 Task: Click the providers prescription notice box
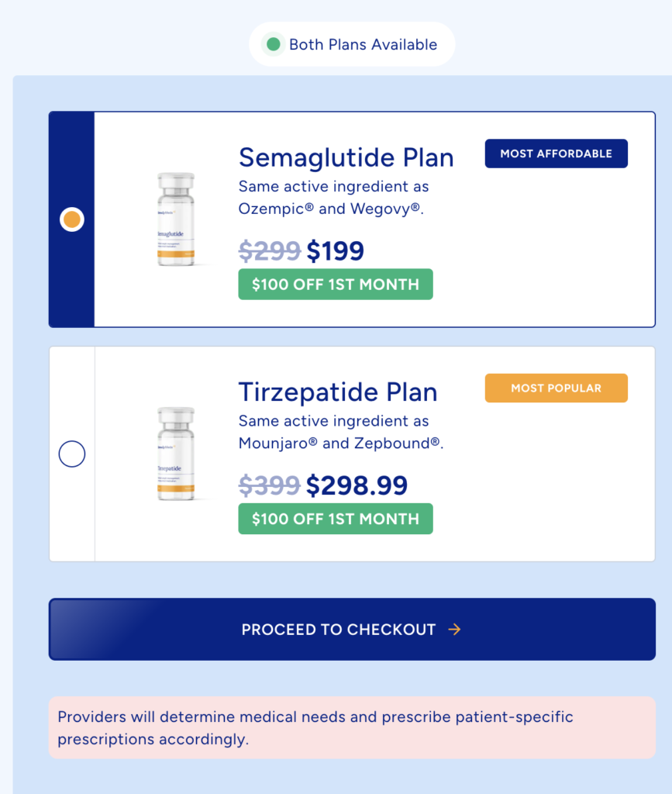click(x=352, y=727)
